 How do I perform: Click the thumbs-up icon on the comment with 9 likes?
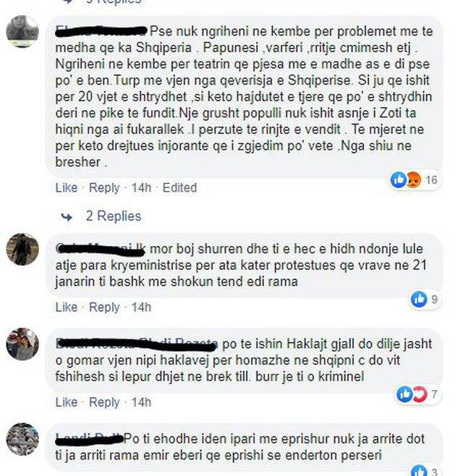coord(419,299)
